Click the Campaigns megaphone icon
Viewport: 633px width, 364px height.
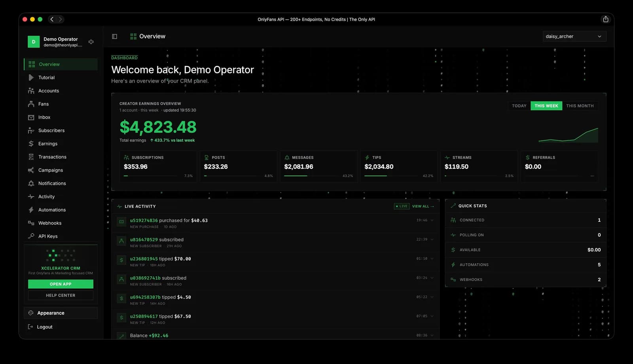(x=31, y=170)
